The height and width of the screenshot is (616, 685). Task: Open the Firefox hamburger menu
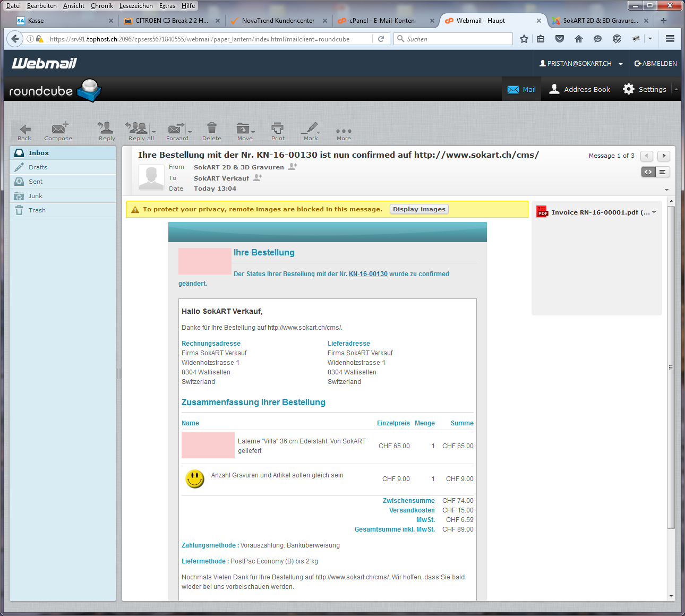pos(670,39)
